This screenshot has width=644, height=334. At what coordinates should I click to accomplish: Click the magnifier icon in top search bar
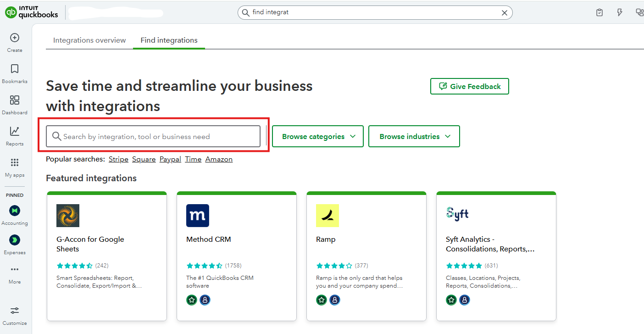[x=245, y=12]
